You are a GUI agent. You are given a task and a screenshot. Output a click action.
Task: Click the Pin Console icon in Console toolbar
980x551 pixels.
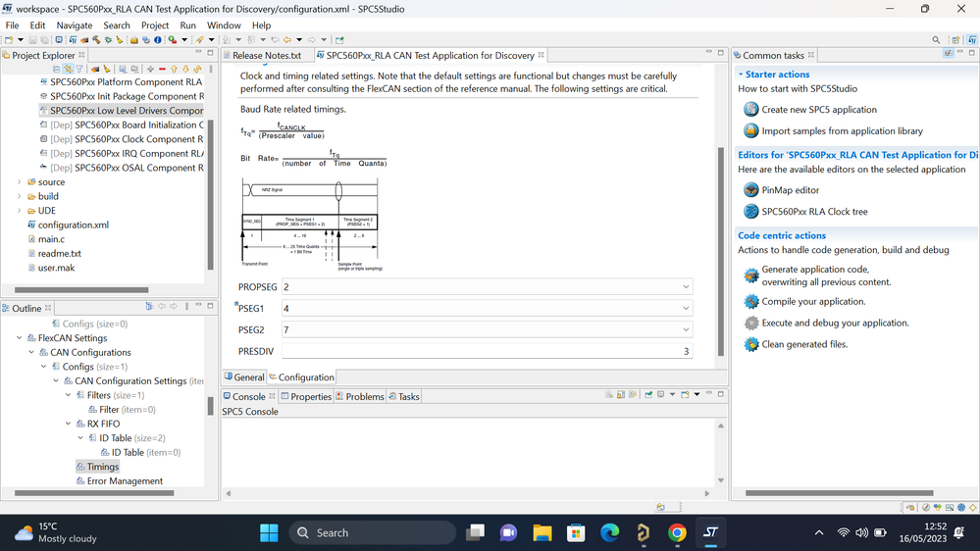648,395
